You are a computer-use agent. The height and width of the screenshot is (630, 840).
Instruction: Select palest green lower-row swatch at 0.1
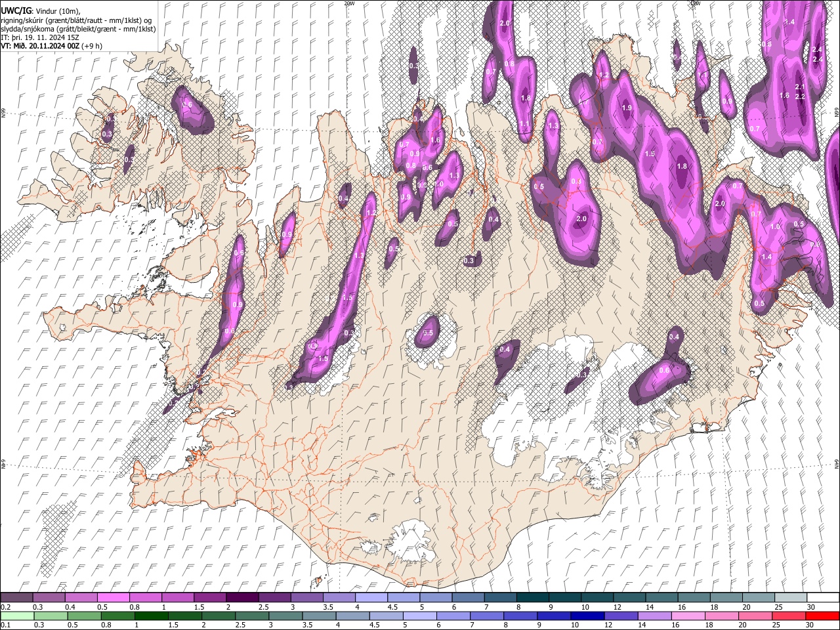tap(16, 616)
